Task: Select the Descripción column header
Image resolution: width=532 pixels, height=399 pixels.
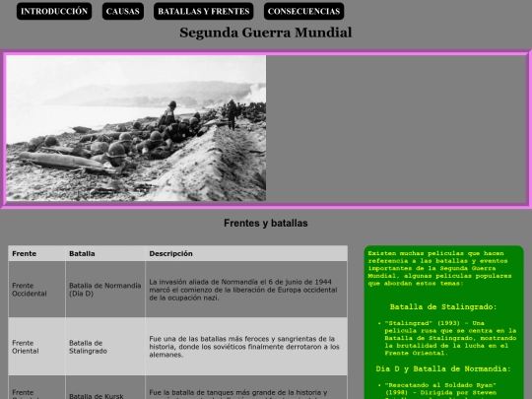Action: point(246,253)
